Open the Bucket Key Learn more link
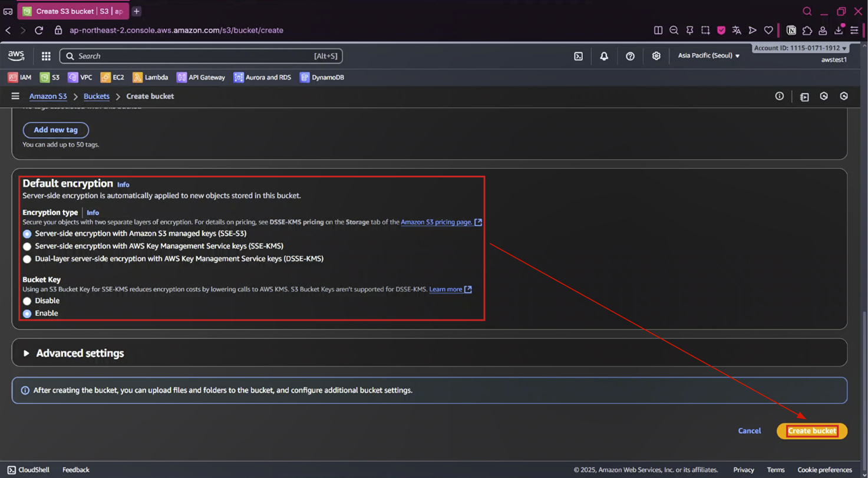The height and width of the screenshot is (478, 868). coord(450,289)
